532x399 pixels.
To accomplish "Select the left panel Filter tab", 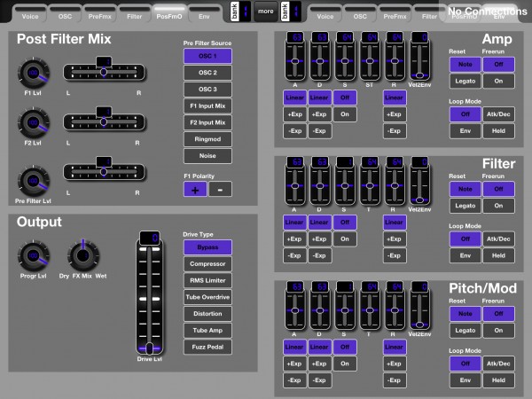I will click(135, 14).
